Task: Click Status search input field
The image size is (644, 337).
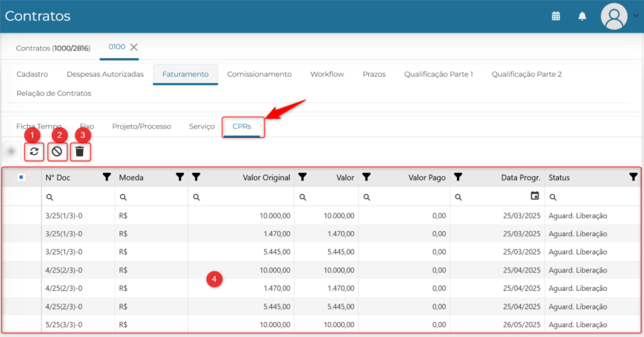Action: [x=592, y=197]
